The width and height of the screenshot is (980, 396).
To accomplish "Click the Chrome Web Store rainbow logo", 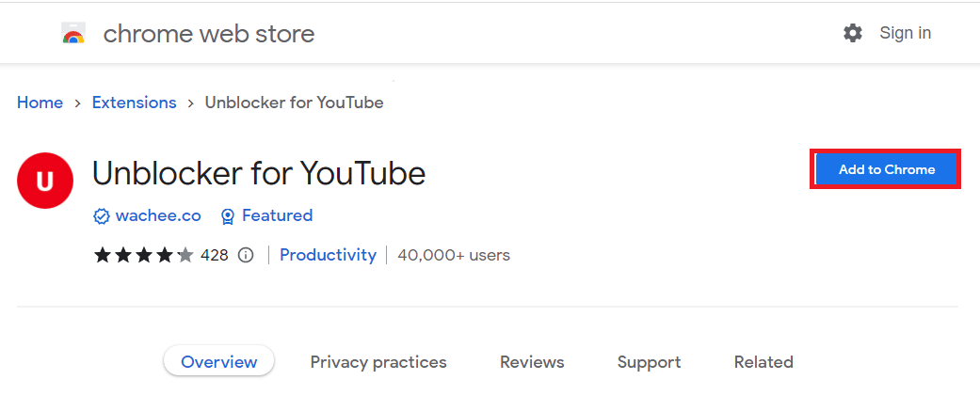I will coord(73,33).
